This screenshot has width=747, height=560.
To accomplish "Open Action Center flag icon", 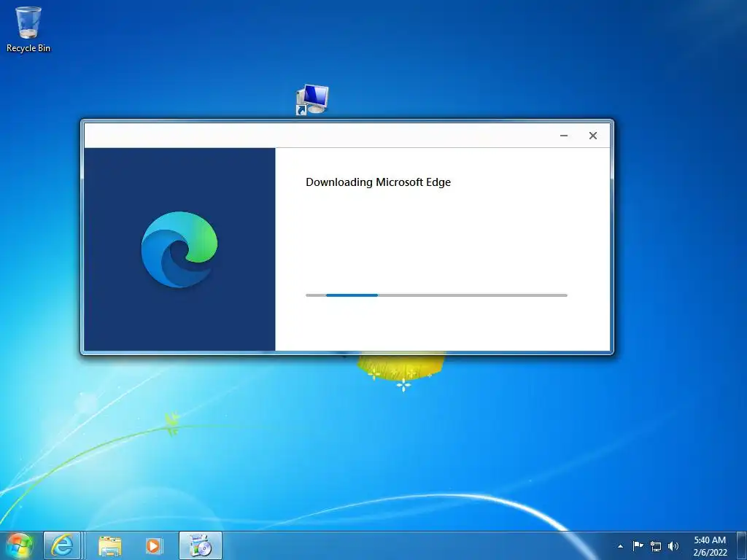I will [x=638, y=545].
